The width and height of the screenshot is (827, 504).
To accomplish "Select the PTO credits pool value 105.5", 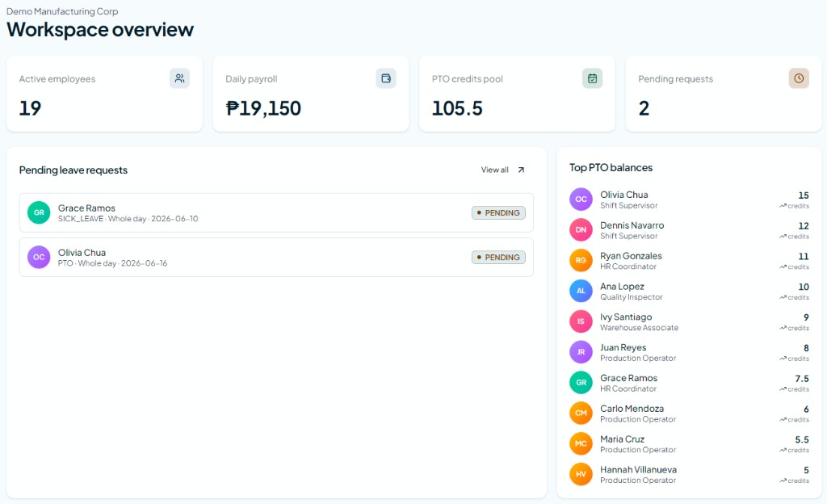I will point(457,108).
